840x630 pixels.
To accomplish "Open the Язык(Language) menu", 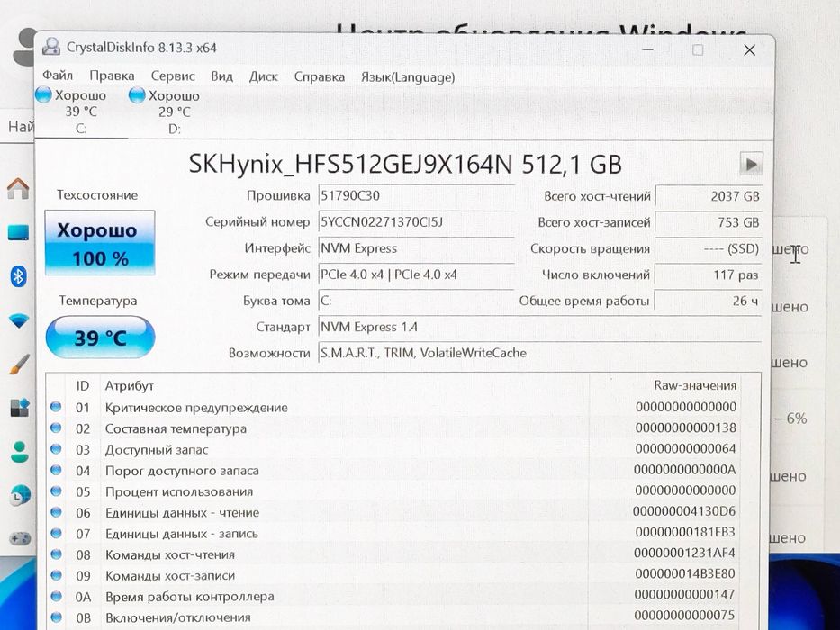I will click(408, 77).
